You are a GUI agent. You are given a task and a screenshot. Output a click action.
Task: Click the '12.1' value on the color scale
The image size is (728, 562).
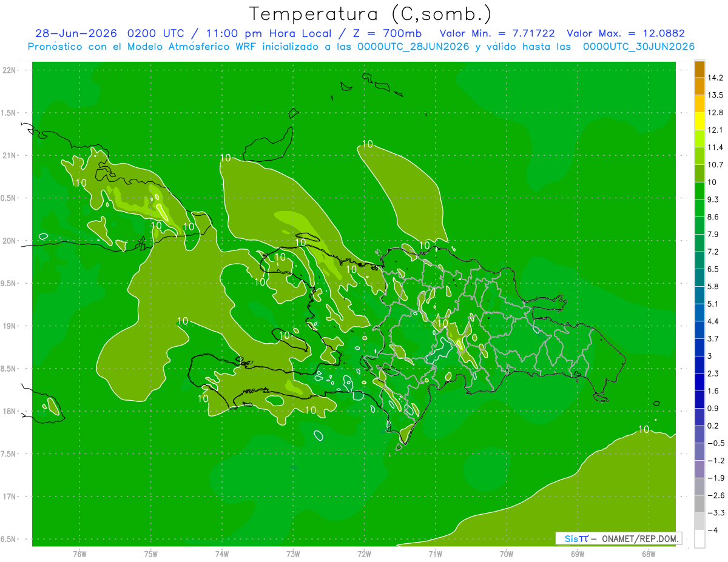tap(716, 130)
